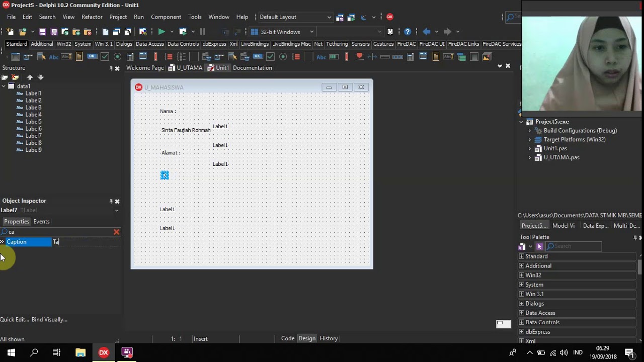644x362 pixels.
Task: Click the Save icon in the toolbar
Action: [43, 32]
